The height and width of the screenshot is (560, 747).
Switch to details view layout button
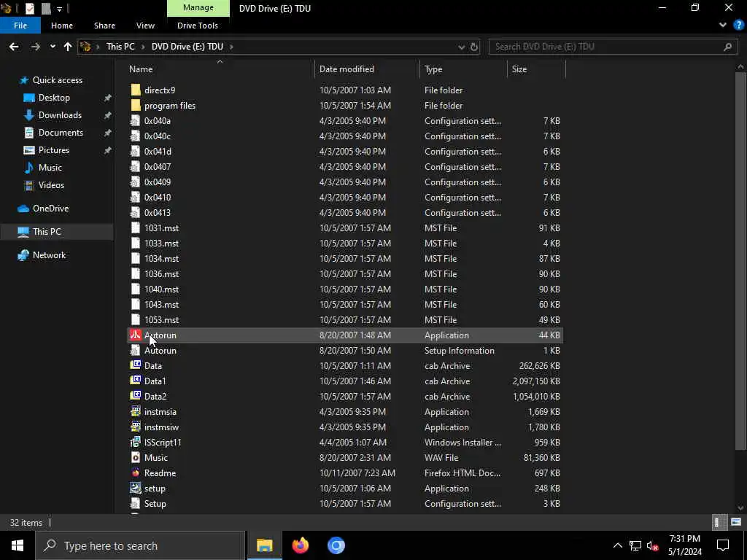pos(719,522)
